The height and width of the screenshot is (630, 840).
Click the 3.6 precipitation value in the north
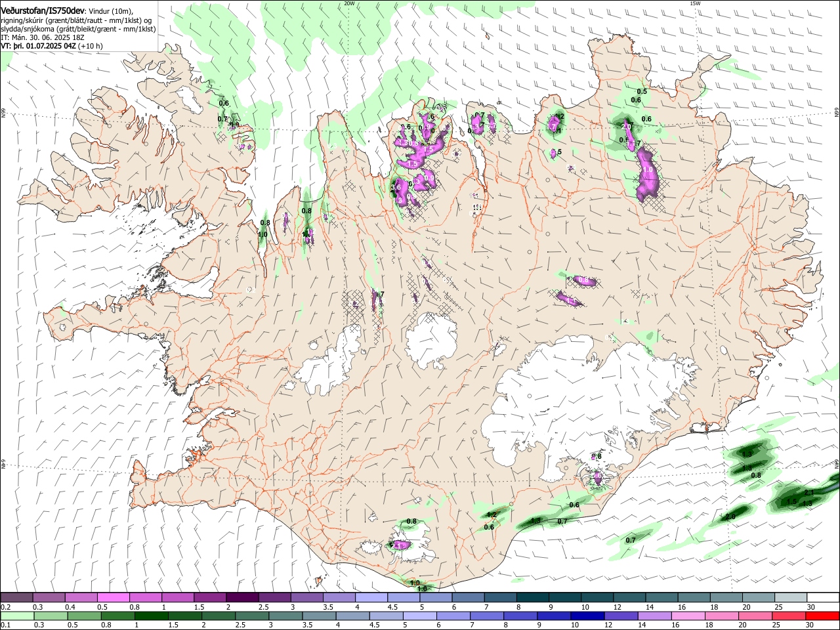pos(396,187)
